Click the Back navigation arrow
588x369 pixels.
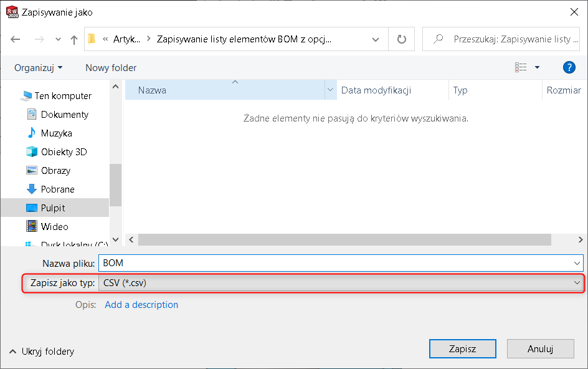(16, 39)
